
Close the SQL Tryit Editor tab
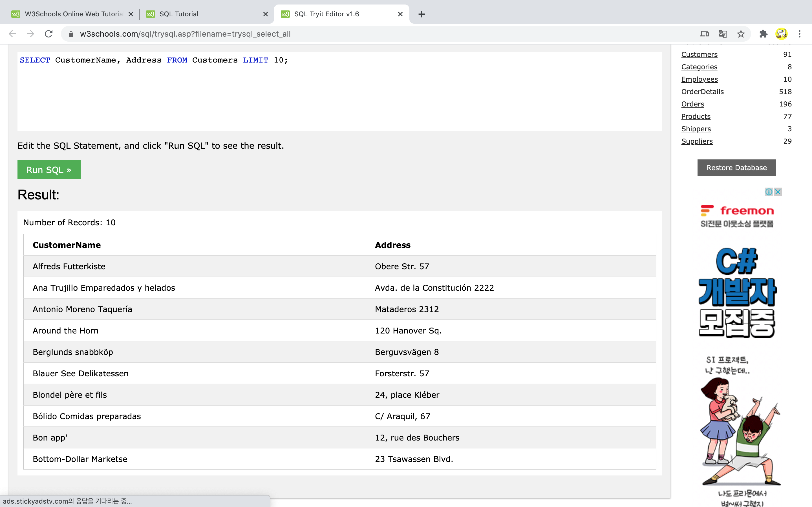400,14
